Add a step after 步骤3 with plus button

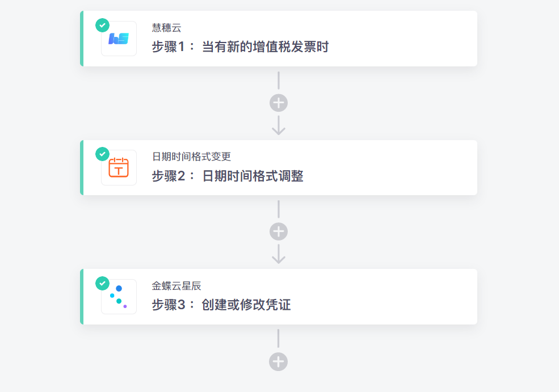pyautogui.click(x=279, y=362)
